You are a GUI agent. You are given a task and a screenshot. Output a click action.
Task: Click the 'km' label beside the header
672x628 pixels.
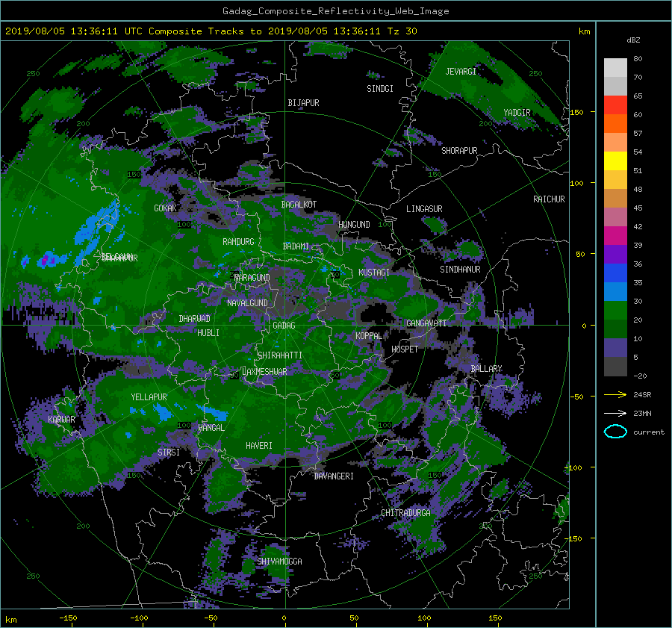pyautogui.click(x=584, y=31)
